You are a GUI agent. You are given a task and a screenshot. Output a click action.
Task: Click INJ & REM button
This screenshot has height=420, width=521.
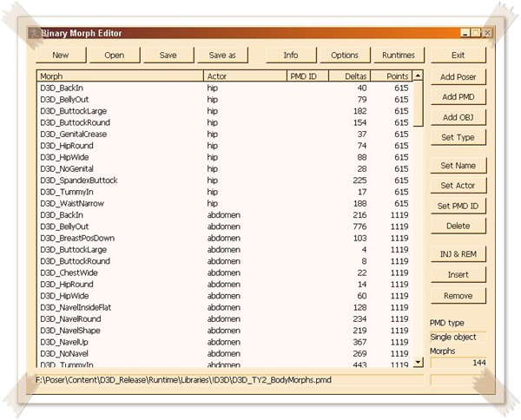pyautogui.click(x=458, y=254)
